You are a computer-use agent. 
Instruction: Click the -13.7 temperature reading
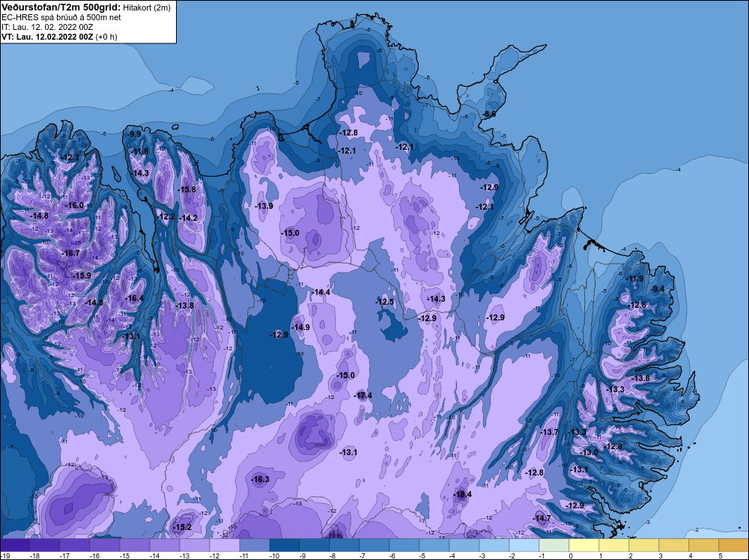549,432
